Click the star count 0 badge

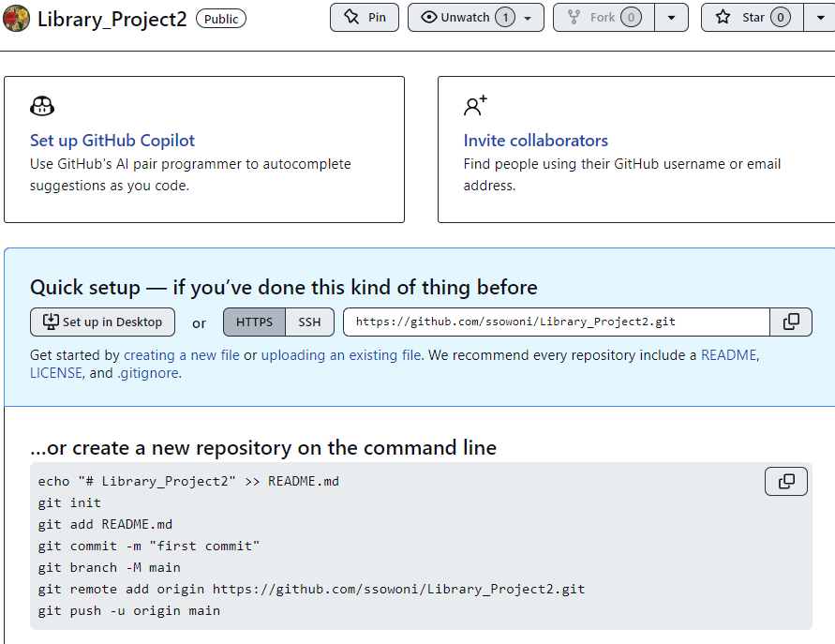click(x=780, y=18)
